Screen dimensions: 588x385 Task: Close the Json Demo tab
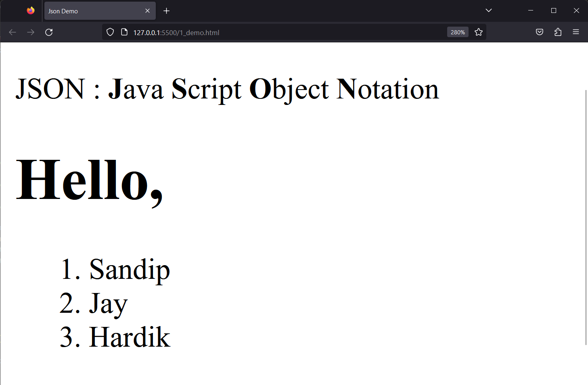coord(147,11)
